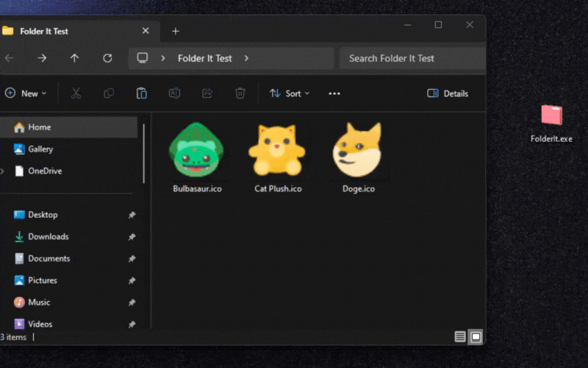Expand the OneDrive tree node
Image resolution: width=588 pixels, height=368 pixels.
click(3, 171)
